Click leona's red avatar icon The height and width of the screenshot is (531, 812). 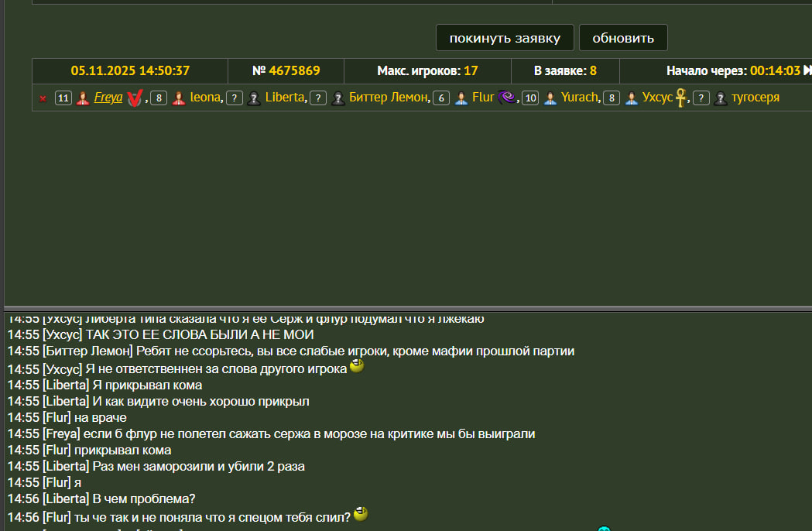tap(179, 98)
